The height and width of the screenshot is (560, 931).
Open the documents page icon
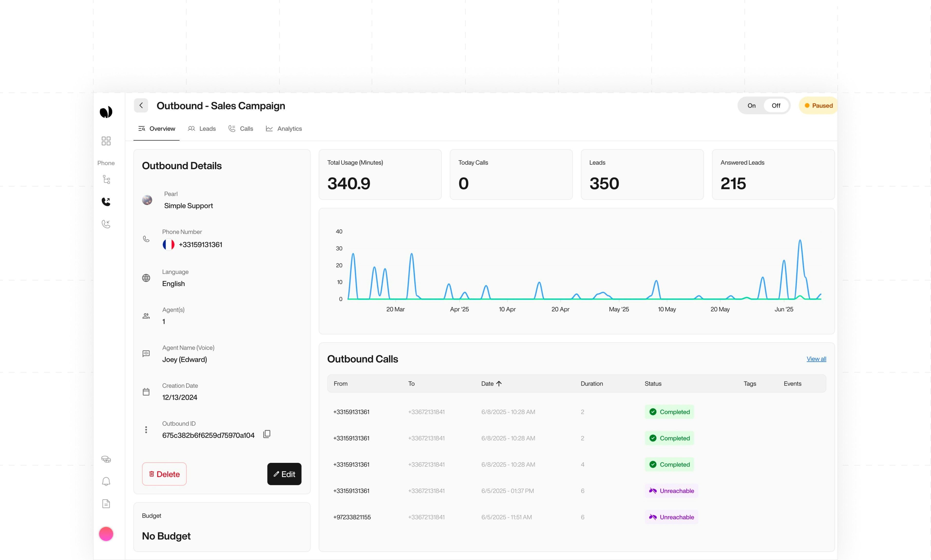tap(106, 504)
